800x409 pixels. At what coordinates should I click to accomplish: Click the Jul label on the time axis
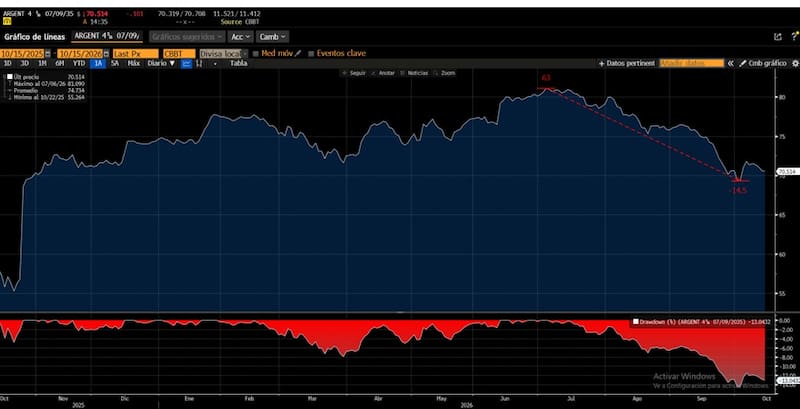click(571, 398)
